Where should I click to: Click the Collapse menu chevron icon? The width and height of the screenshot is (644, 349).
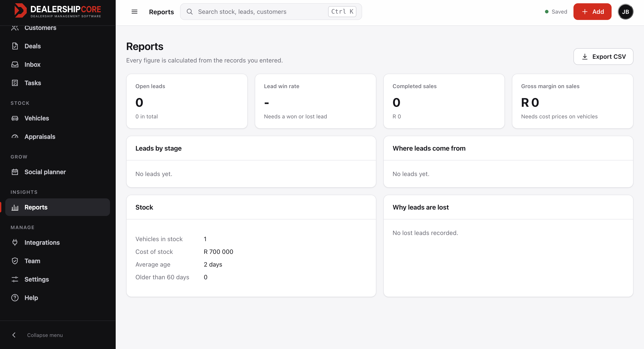pos(14,335)
